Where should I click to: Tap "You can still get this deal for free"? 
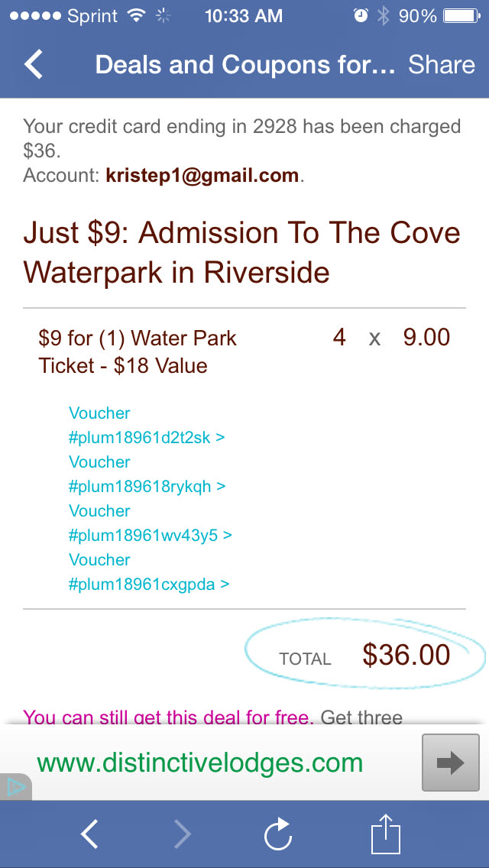tap(168, 717)
